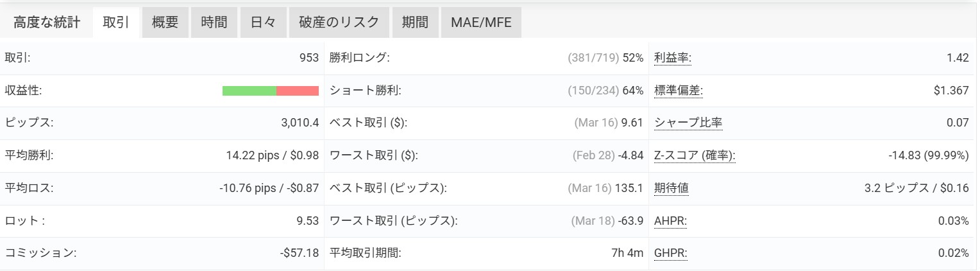Open the 破産のリスク tab
The height and width of the screenshot is (271, 980).
coord(339,23)
